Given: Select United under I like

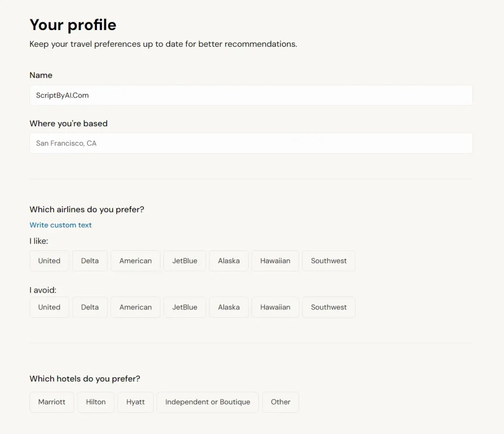Looking at the screenshot, I should [x=49, y=261].
